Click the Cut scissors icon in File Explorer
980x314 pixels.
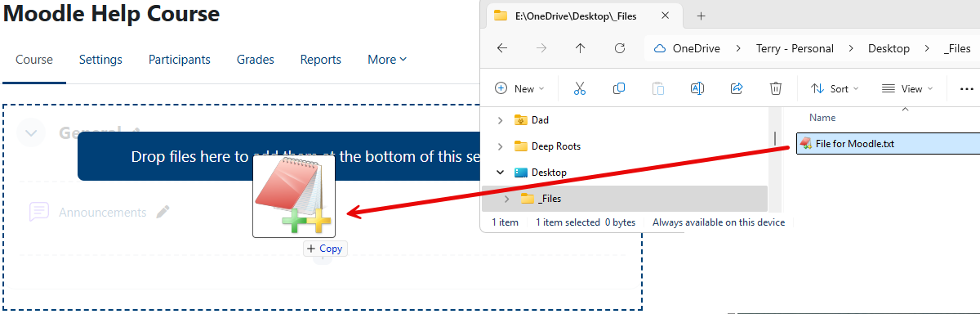click(x=580, y=88)
